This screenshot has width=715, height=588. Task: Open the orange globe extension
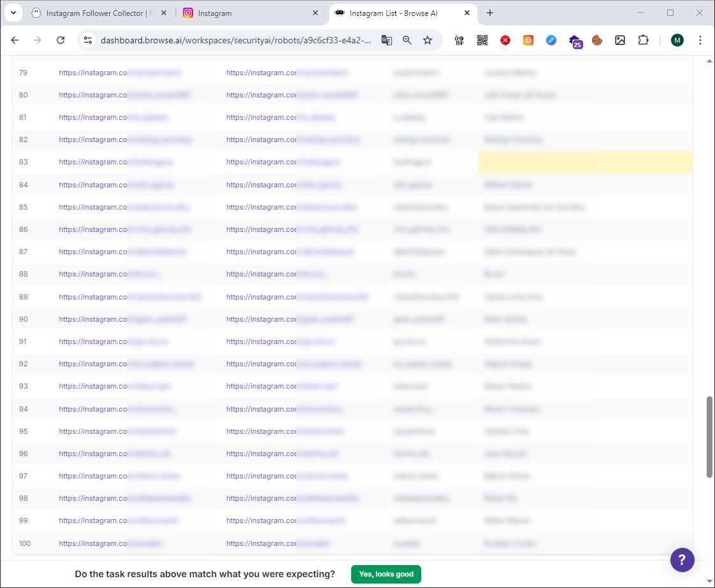tap(528, 40)
